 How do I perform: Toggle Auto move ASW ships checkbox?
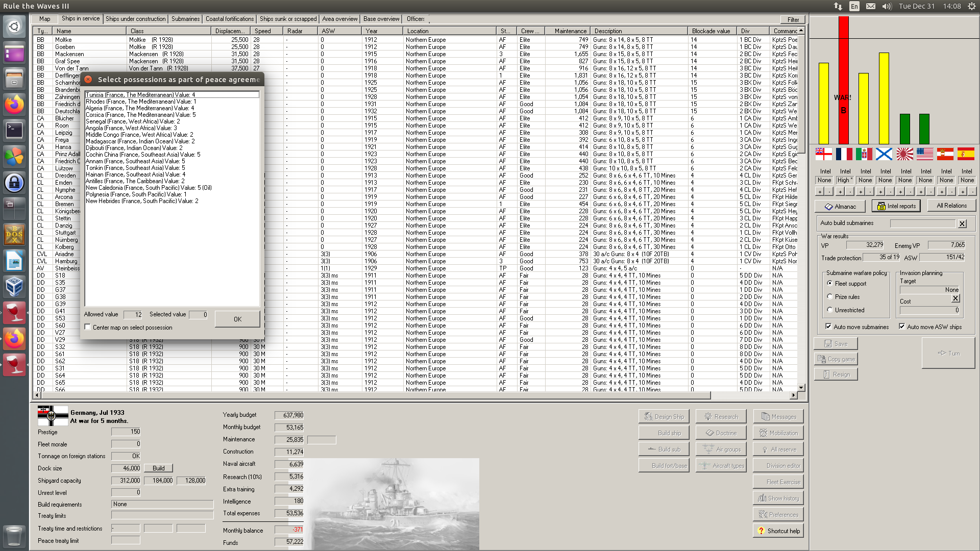point(902,327)
